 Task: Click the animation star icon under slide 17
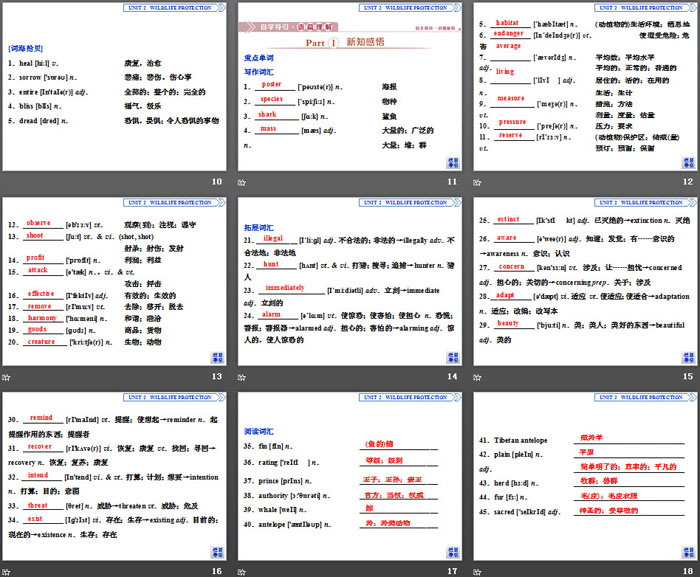(x=242, y=572)
